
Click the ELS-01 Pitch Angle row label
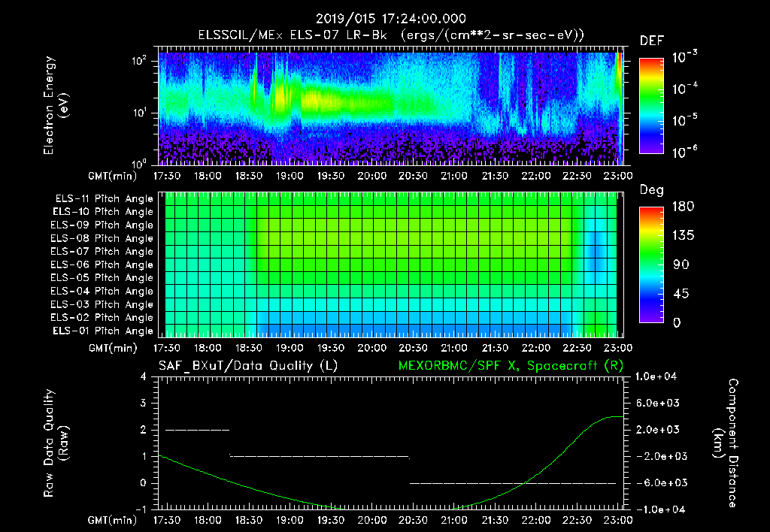103,331
